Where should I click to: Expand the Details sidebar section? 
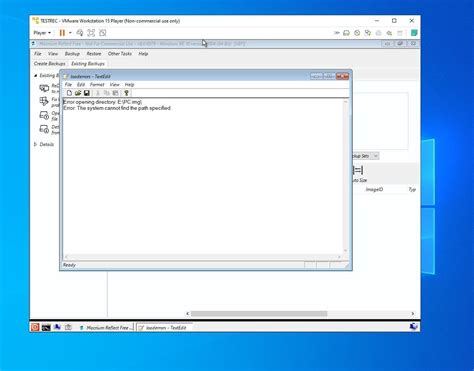click(x=36, y=144)
